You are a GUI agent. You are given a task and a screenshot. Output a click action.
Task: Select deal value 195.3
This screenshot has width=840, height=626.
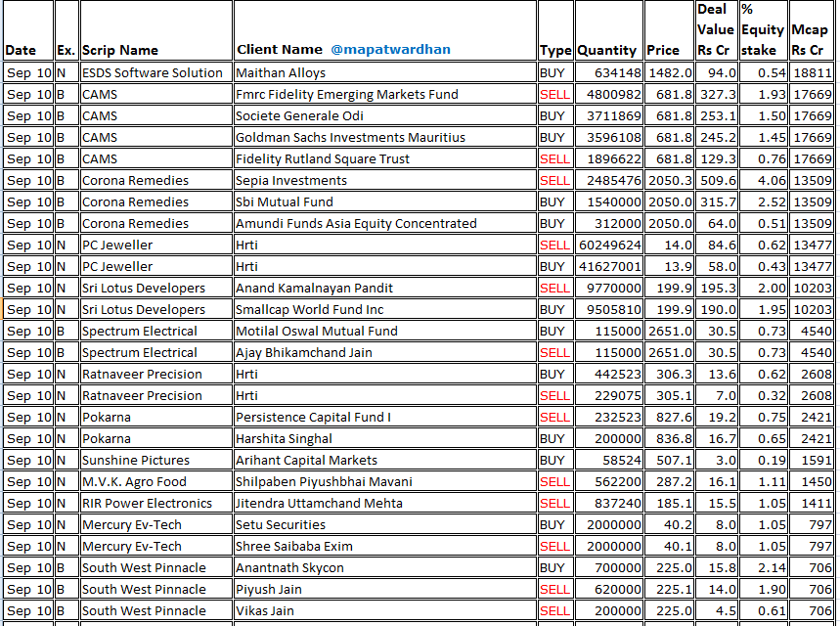click(716, 288)
